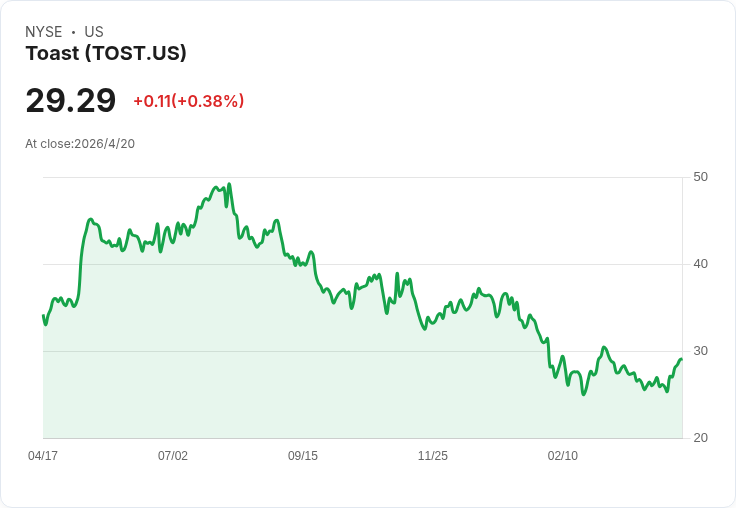The image size is (736, 508).
Task: Click the Toast (TOST.US) title
Action: pyautogui.click(x=106, y=53)
